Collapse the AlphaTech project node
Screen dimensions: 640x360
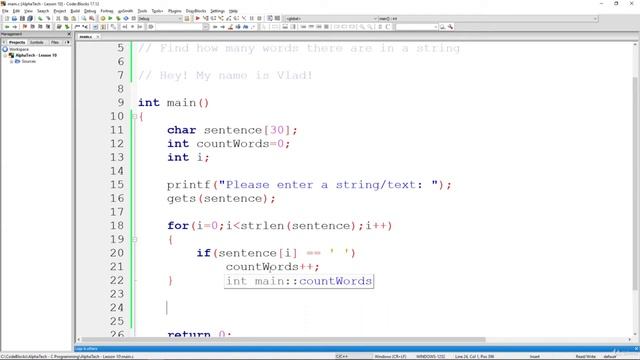point(6,55)
